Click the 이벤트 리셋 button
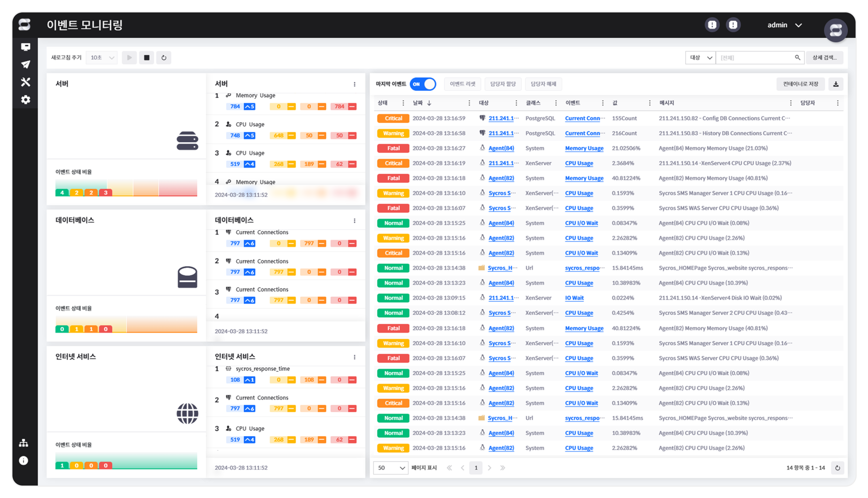Image resolution: width=868 pixels, height=498 pixels. [x=463, y=84]
